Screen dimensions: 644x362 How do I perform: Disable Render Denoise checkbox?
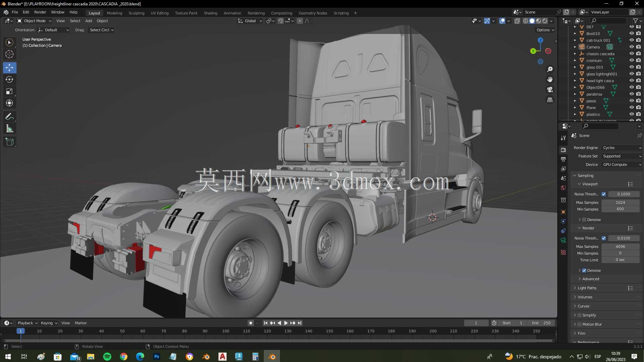pos(584,270)
